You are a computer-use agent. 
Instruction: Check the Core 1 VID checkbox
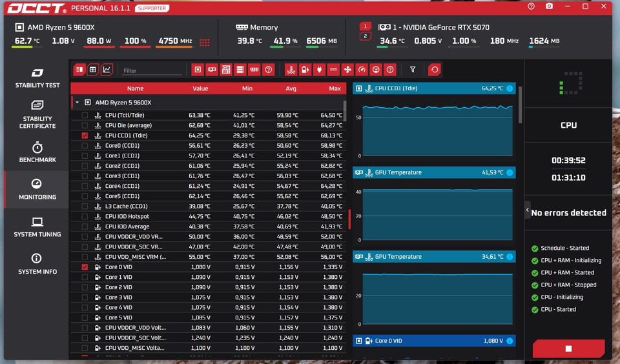(85, 278)
